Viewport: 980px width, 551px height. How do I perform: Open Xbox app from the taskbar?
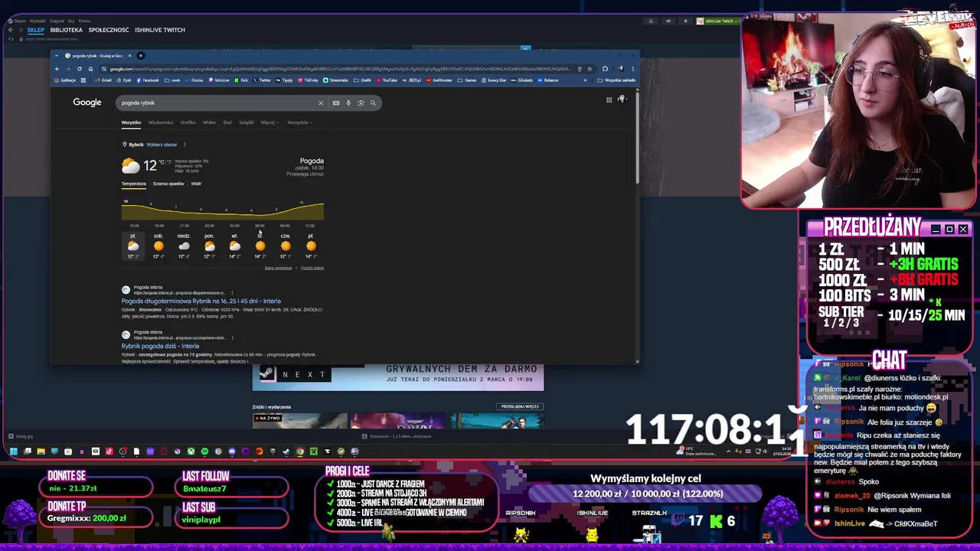pyautogui.click(x=191, y=452)
